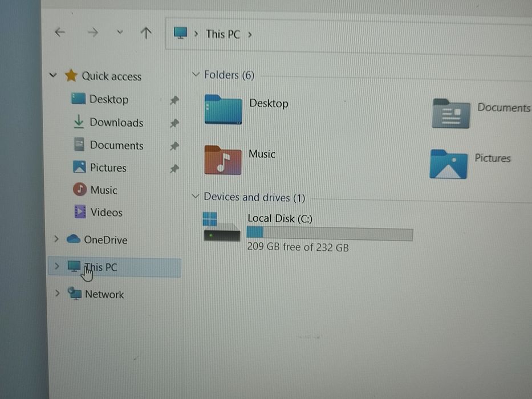The width and height of the screenshot is (532, 399).
Task: Click the Quick access star icon
Action: tap(71, 75)
